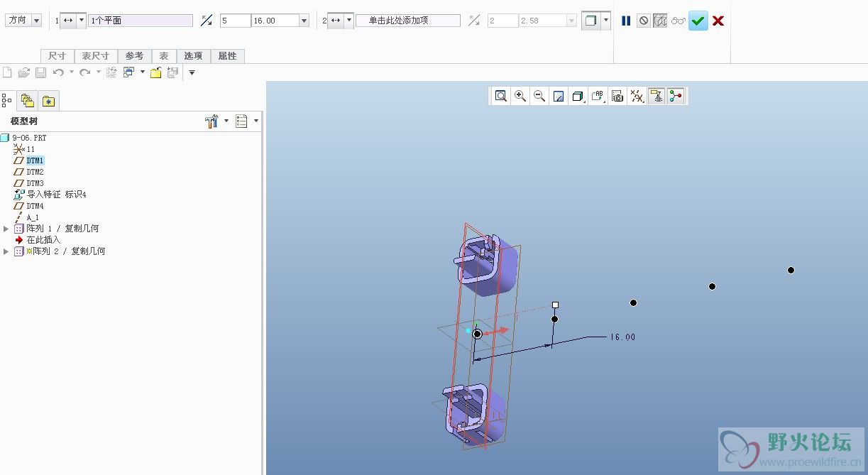Open the redo history dropdown arrow
868x475 pixels.
pos(97,72)
